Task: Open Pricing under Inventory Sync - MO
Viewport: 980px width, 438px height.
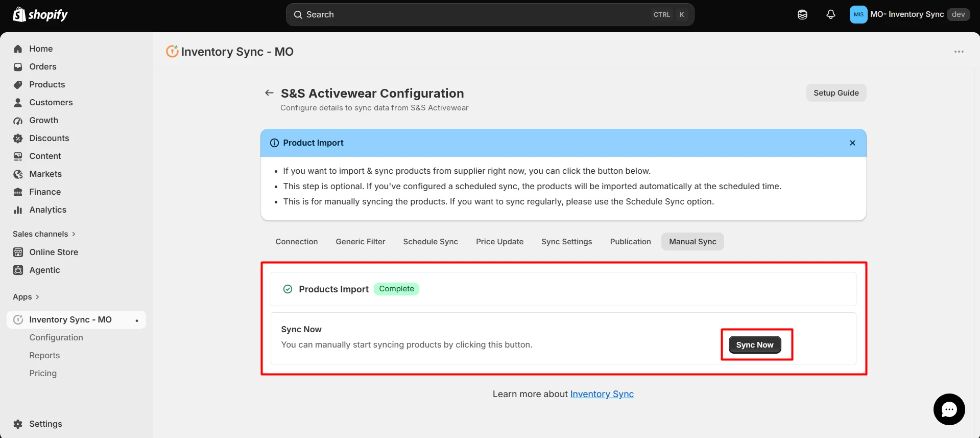Action: click(43, 373)
